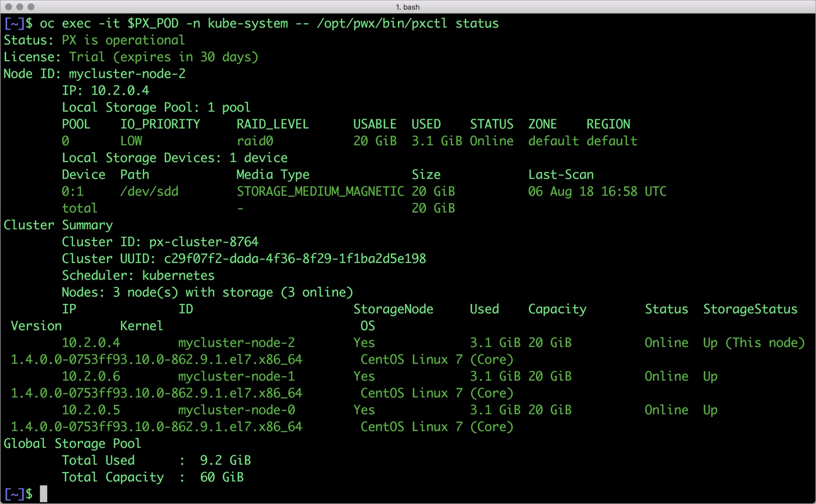Click the POOL table header
The width and height of the screenshot is (816, 504).
[x=76, y=124]
